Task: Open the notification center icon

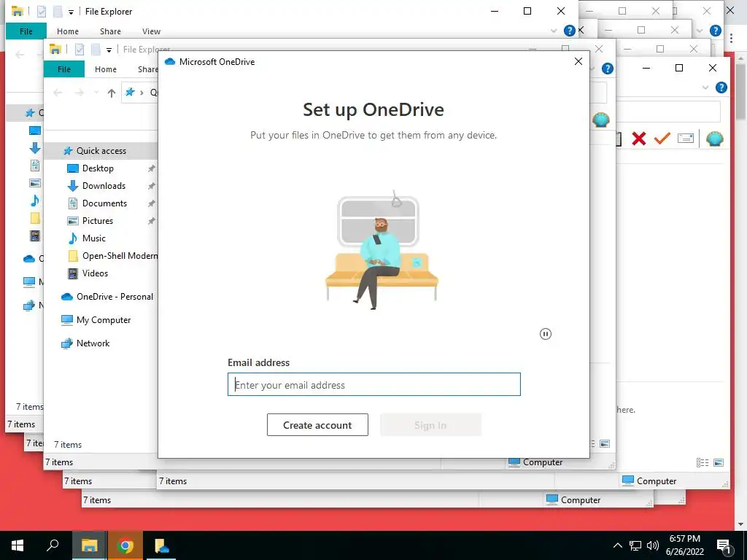Action: (x=724, y=545)
